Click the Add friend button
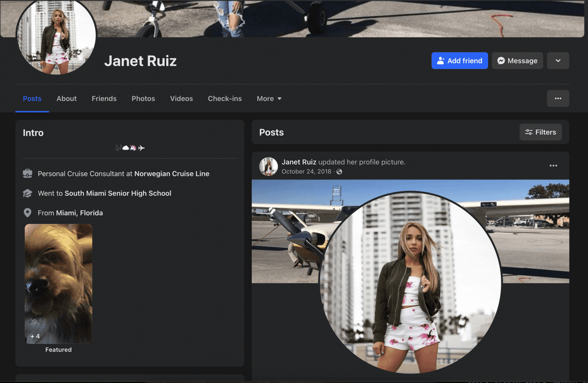Viewport: 588px width, 383px height. (x=460, y=61)
